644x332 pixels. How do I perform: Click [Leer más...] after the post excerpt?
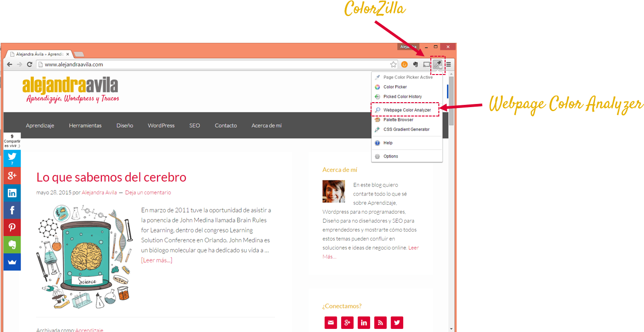click(157, 260)
